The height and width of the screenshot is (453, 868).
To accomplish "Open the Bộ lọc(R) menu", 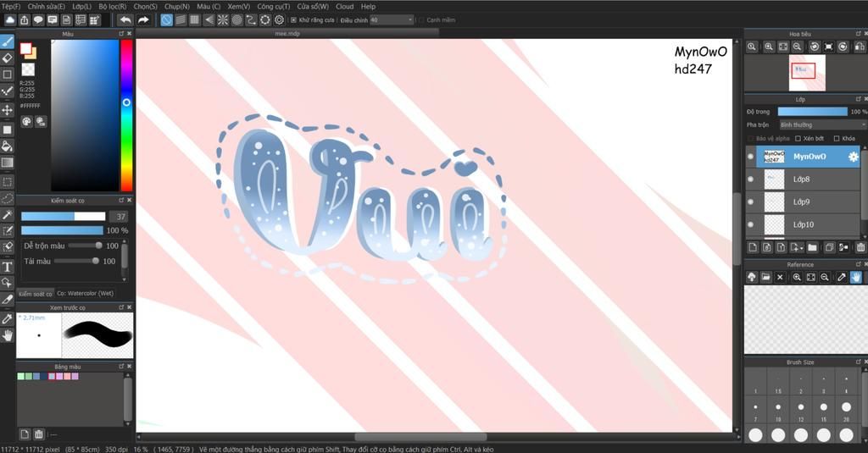I will 113,7.
